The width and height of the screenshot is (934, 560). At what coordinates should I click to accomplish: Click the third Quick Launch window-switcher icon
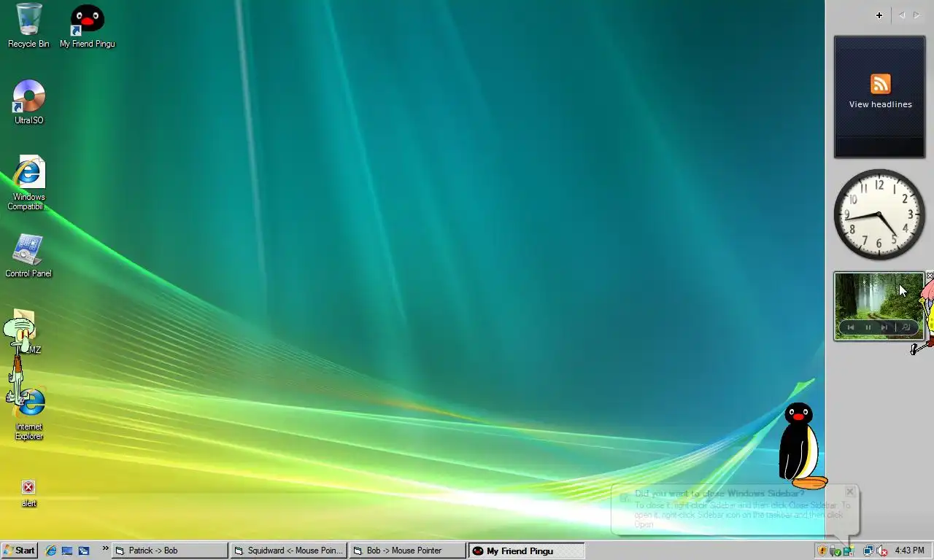coord(84,551)
